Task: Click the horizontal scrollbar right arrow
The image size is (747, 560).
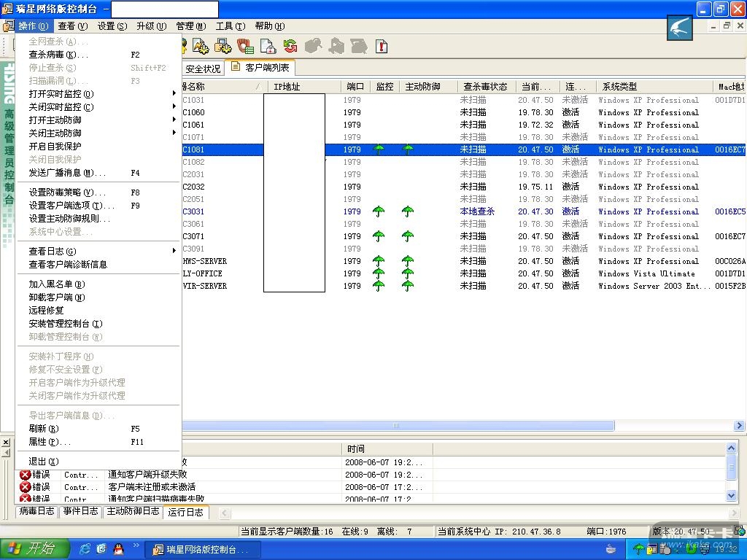Action: (739, 425)
